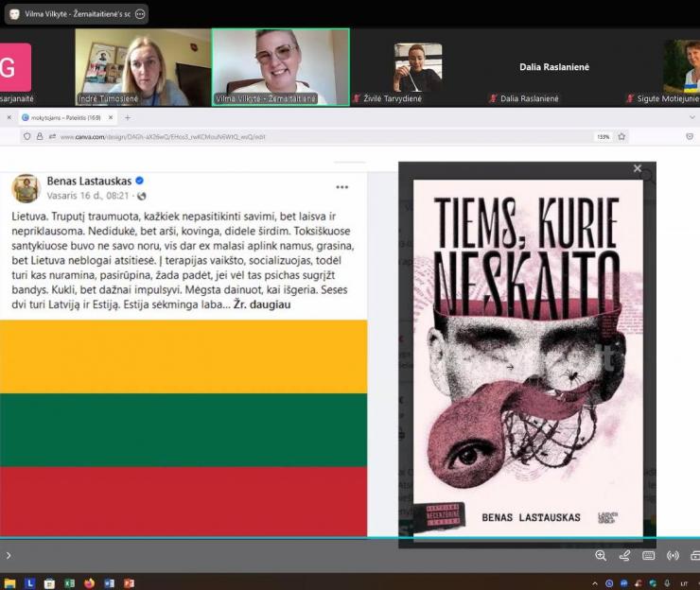Open Excel from the taskbar

click(69, 582)
